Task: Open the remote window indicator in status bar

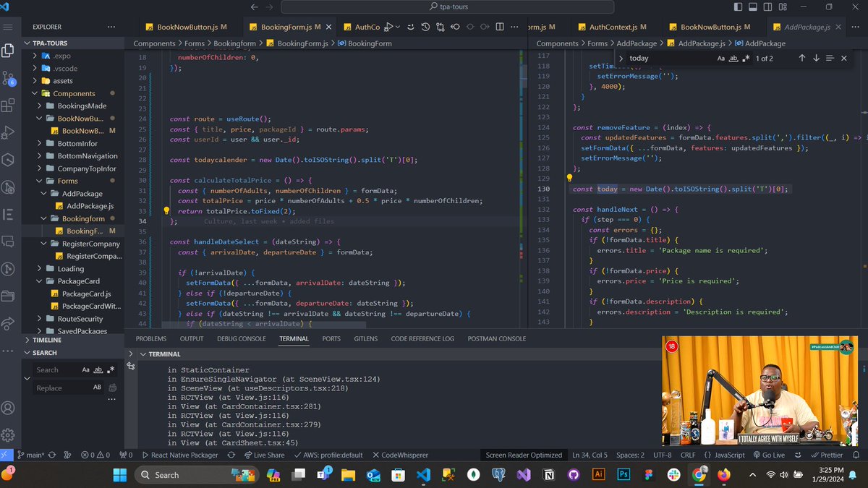Action: [x=7, y=455]
